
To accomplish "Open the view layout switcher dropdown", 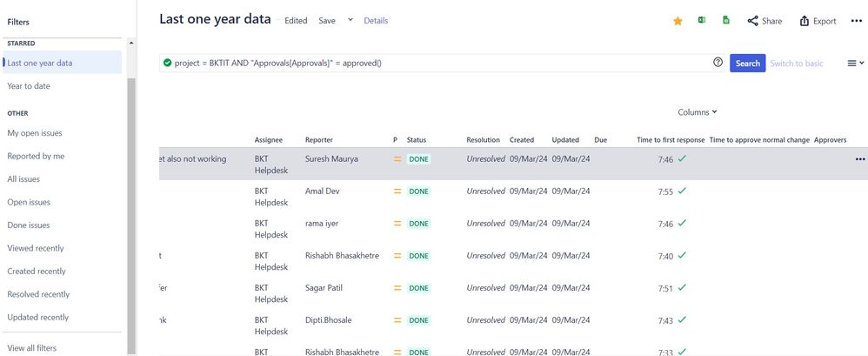I will pos(855,64).
